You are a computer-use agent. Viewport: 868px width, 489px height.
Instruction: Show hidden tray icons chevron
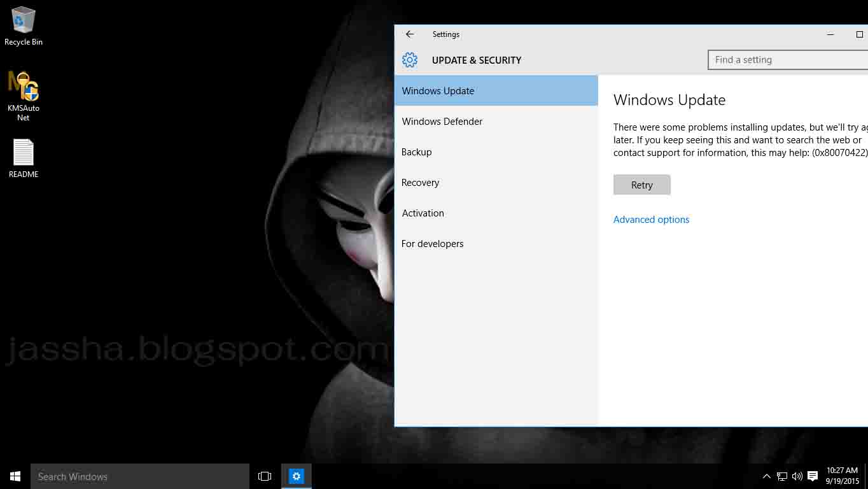tap(767, 476)
